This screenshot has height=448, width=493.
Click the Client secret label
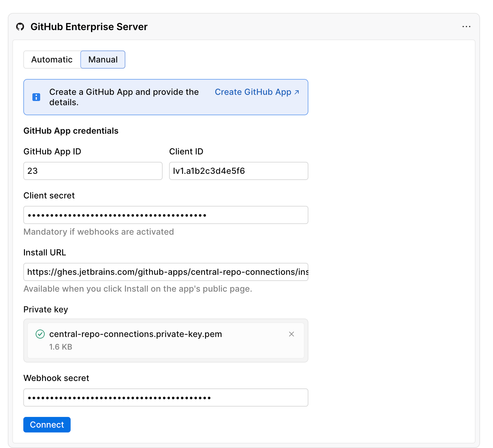pos(49,196)
